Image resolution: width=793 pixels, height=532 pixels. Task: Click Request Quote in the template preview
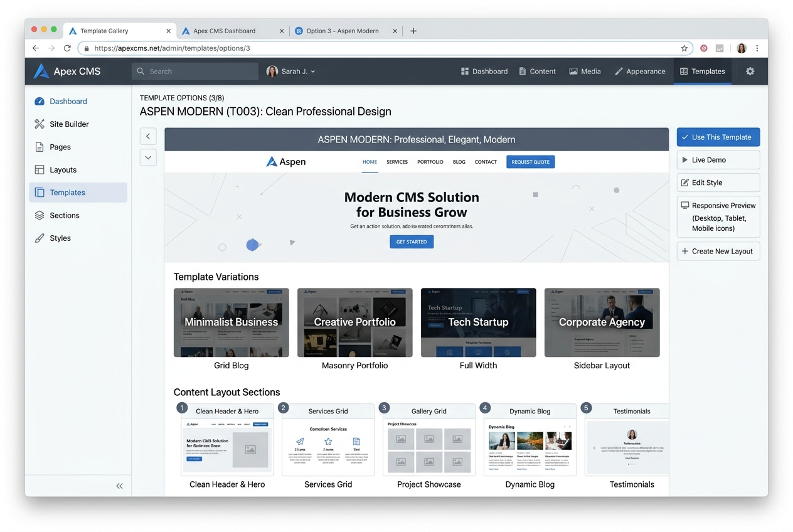click(530, 162)
